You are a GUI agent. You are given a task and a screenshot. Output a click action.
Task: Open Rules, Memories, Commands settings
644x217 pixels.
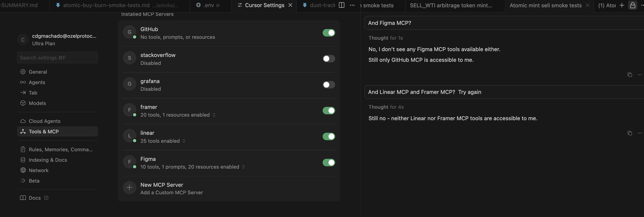tap(57, 149)
